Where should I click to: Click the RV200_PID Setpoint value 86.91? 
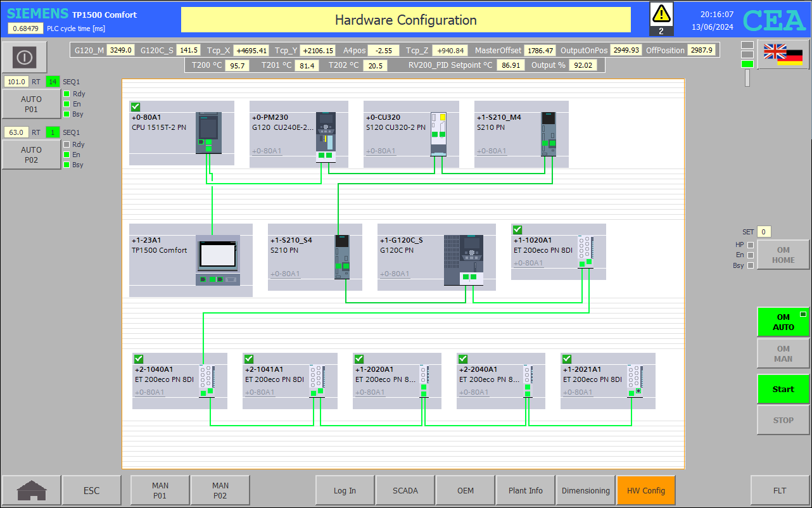point(511,65)
